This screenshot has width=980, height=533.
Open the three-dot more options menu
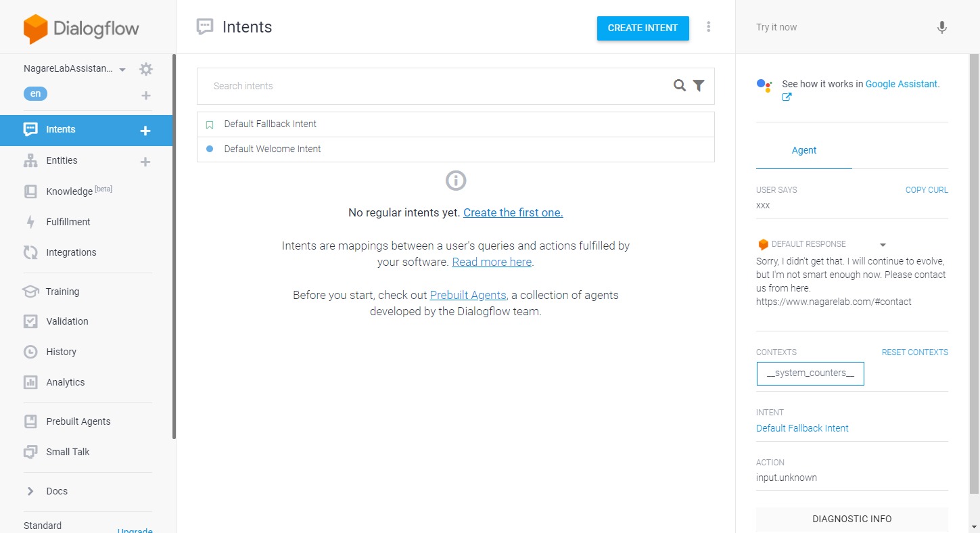[x=709, y=26]
